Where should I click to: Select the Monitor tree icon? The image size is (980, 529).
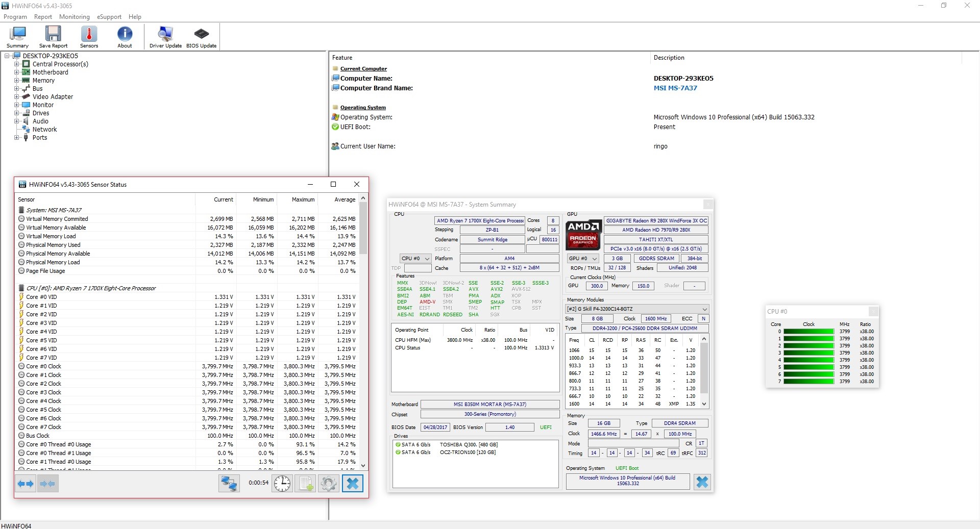click(x=26, y=105)
